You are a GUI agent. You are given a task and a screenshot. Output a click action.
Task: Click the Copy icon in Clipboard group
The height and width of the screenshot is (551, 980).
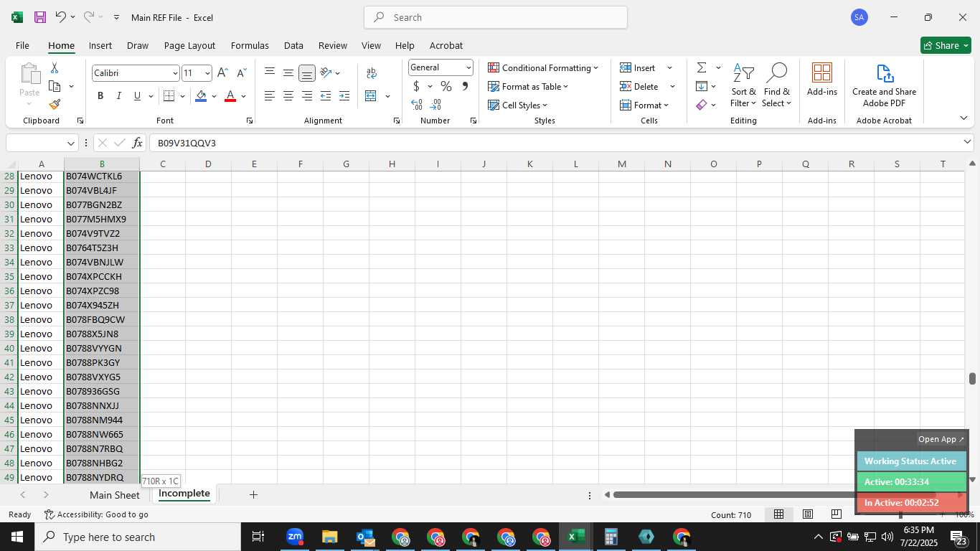[55, 86]
